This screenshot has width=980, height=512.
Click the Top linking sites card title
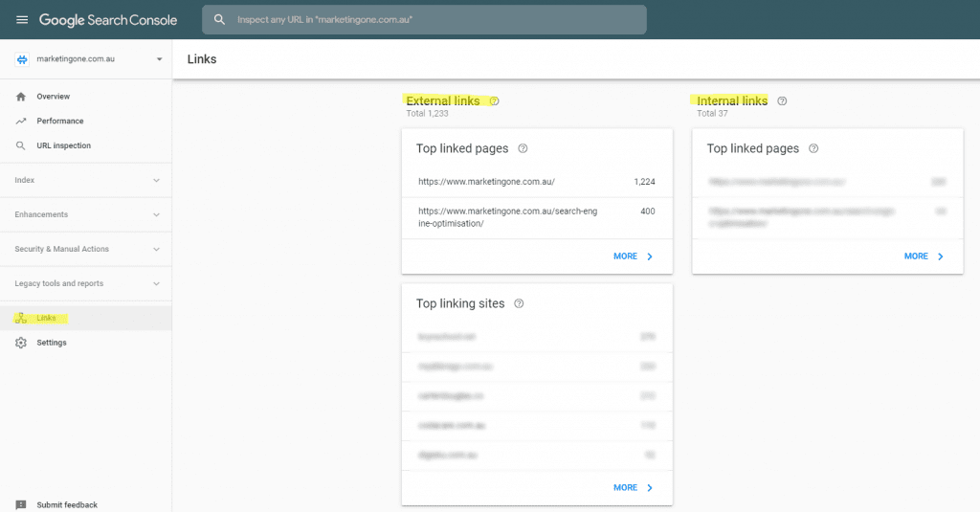click(460, 303)
